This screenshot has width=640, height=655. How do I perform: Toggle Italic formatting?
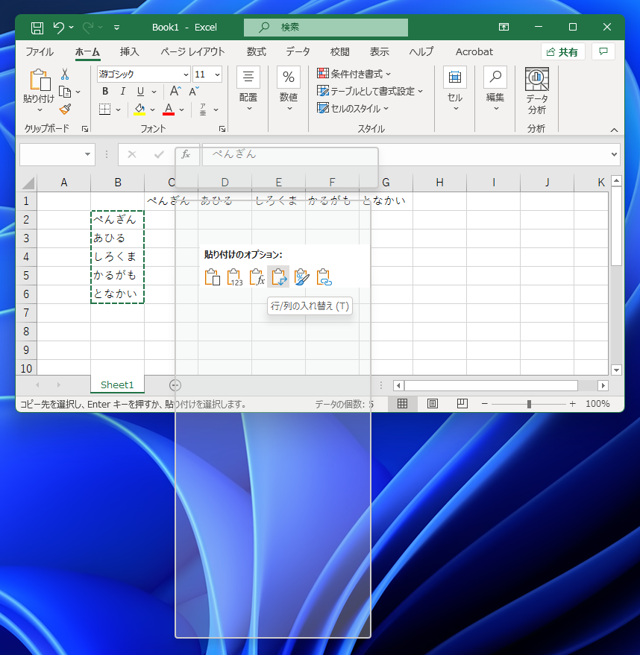click(123, 92)
